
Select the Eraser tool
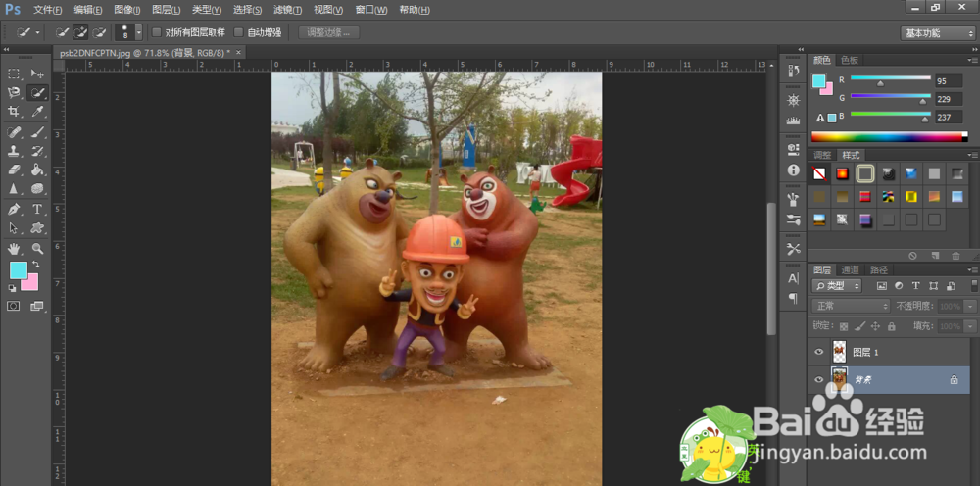(14, 170)
